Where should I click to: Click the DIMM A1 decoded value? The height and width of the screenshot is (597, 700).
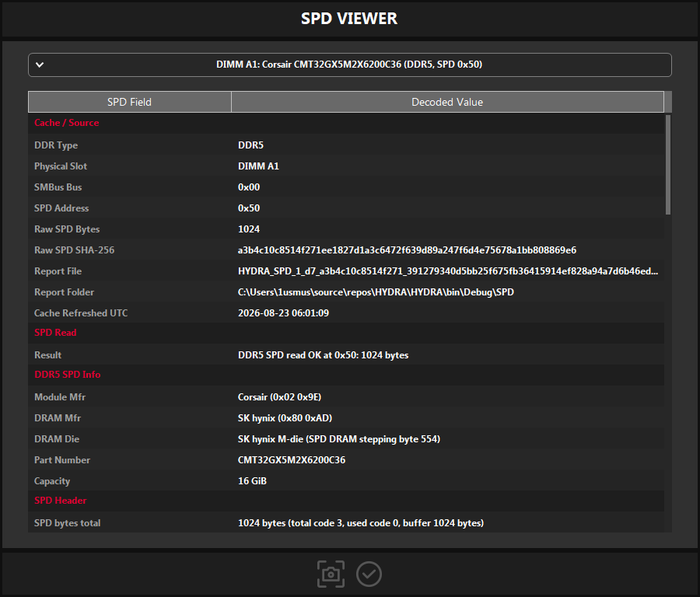(x=258, y=166)
